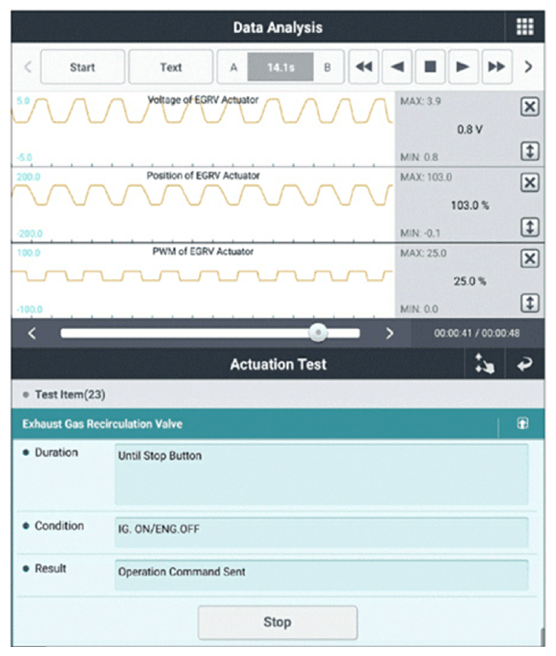This screenshot has width=556, height=656.
Task: Click the fast rewind playback button
Action: coord(364,67)
